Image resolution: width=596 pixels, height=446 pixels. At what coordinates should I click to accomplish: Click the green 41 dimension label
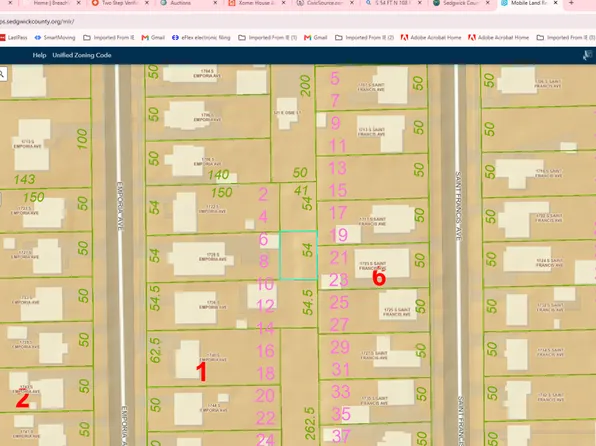pyautogui.click(x=301, y=190)
